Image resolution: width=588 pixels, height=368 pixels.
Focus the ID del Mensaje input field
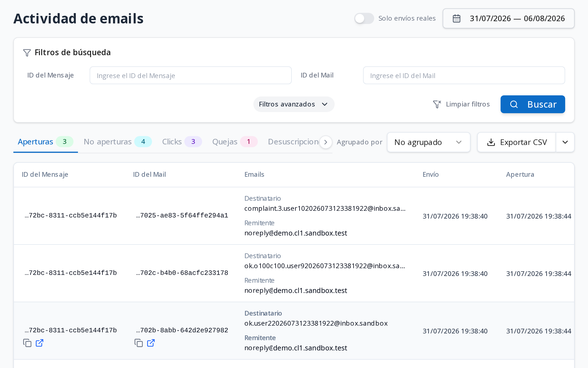191,75
